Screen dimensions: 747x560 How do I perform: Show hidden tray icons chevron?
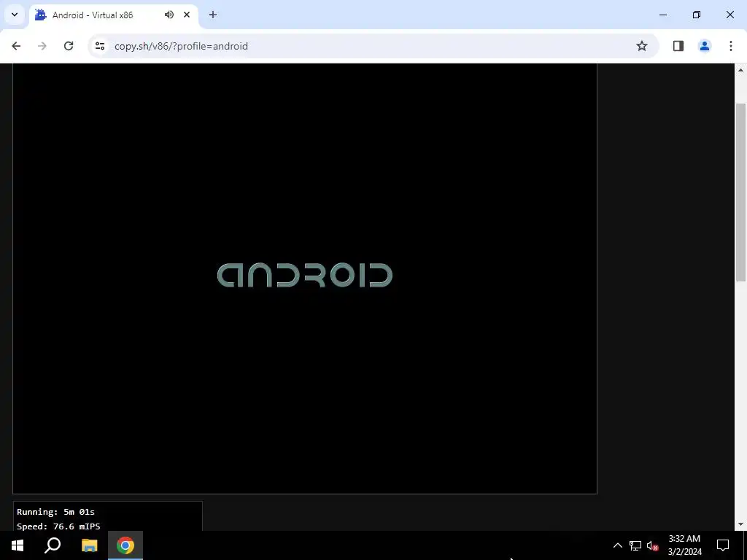(617, 545)
